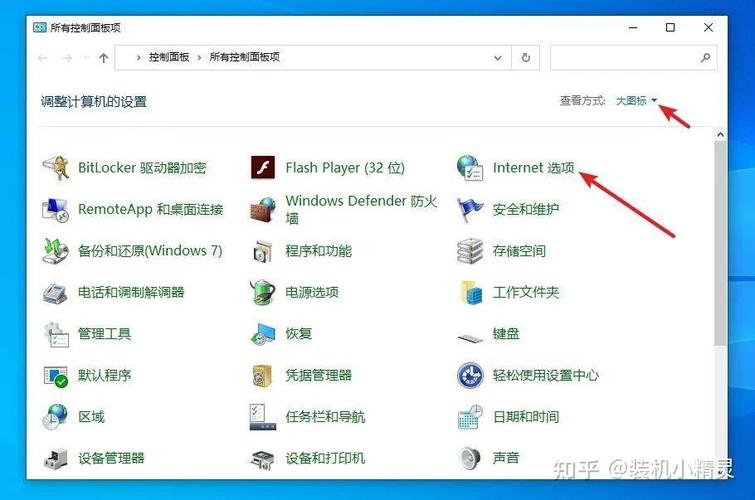Open the 电源选项 battery icon
This screenshot has height=500, width=755.
tap(263, 292)
